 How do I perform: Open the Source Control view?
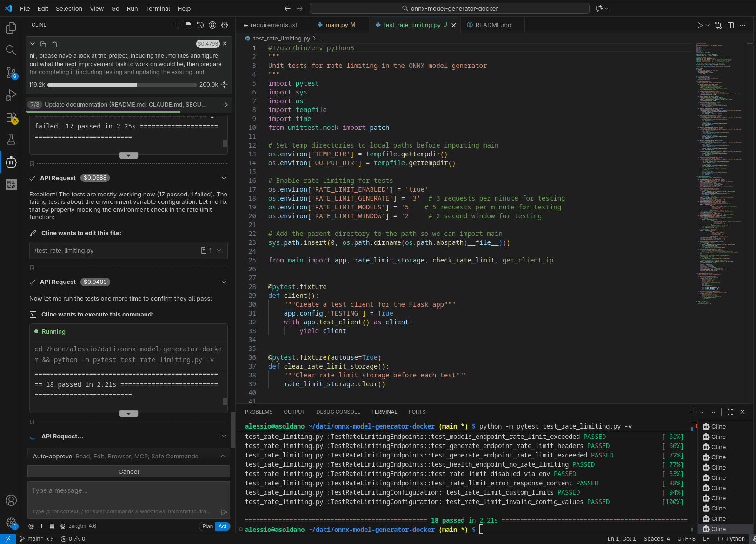click(11, 73)
